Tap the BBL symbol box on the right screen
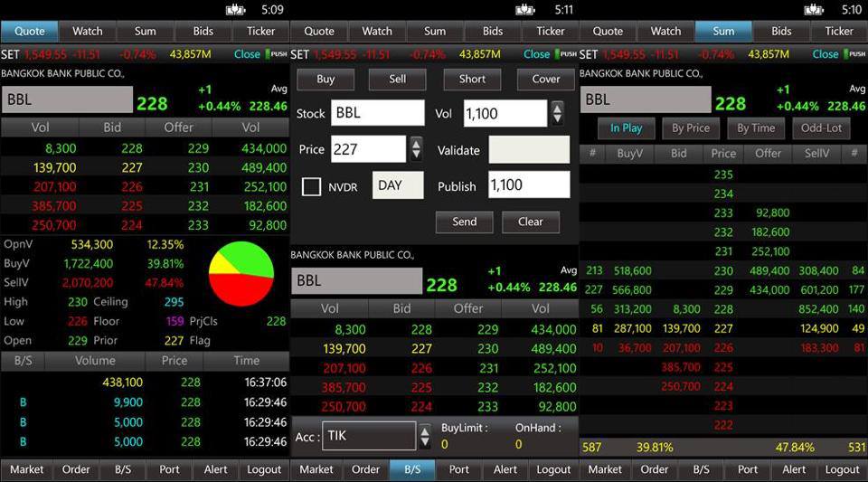Screen dimensions: 868x482 (646, 99)
